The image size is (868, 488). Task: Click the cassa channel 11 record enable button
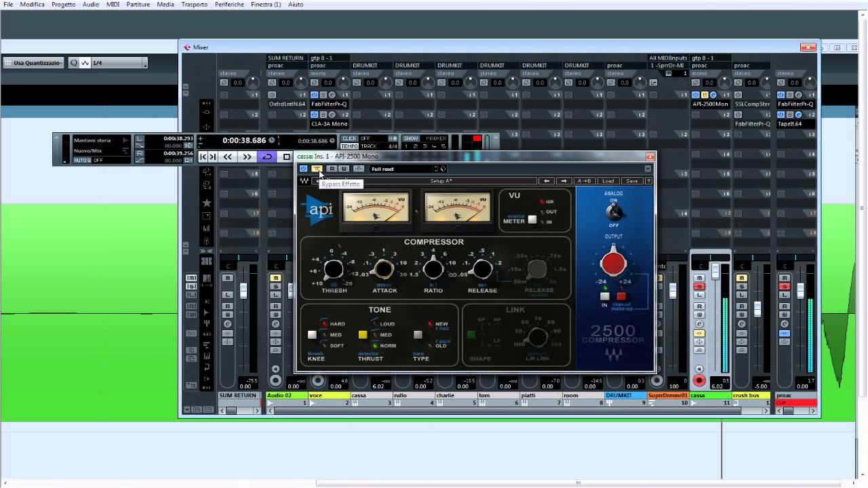coord(699,380)
